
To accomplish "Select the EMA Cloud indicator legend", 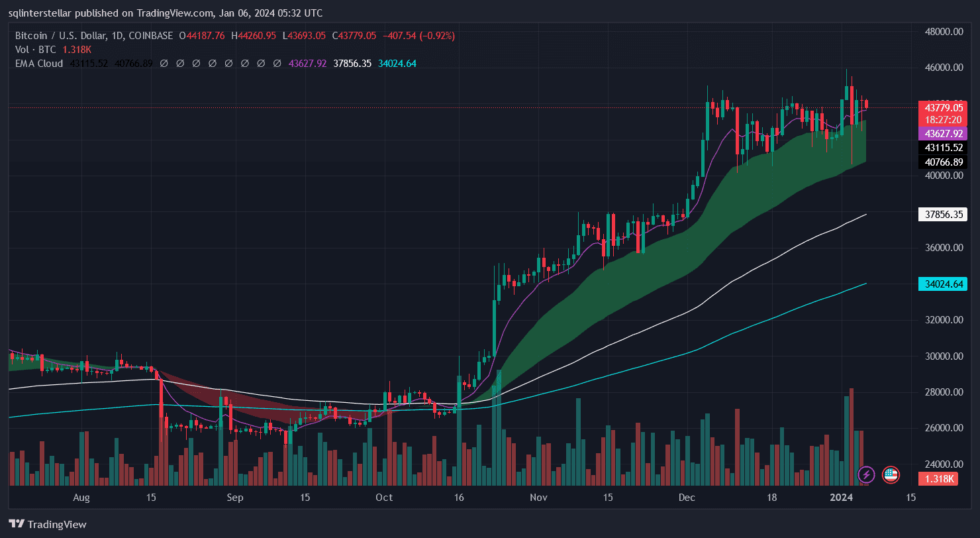I will 39,64.
